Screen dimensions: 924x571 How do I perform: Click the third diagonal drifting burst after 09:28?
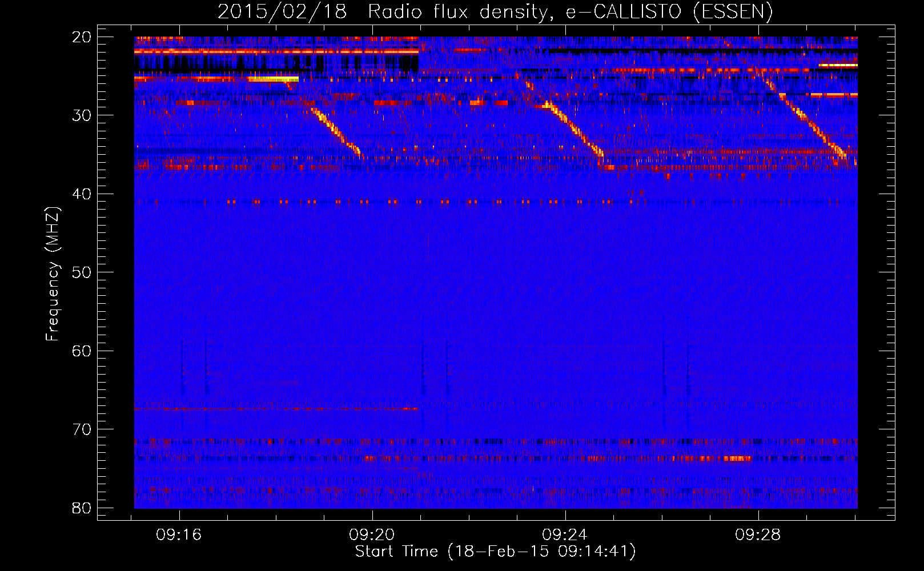[811, 126]
